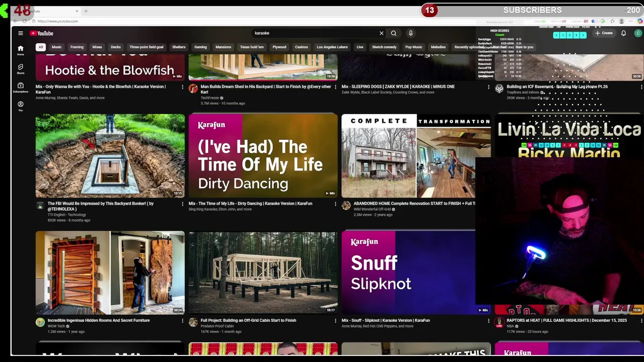Open more options for Dirty Dancing mix

click(x=336, y=204)
